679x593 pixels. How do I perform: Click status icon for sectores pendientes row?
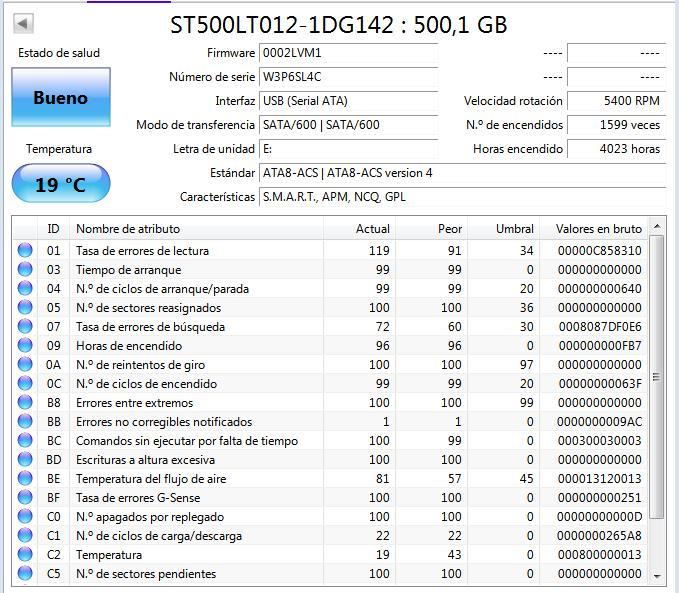25,573
